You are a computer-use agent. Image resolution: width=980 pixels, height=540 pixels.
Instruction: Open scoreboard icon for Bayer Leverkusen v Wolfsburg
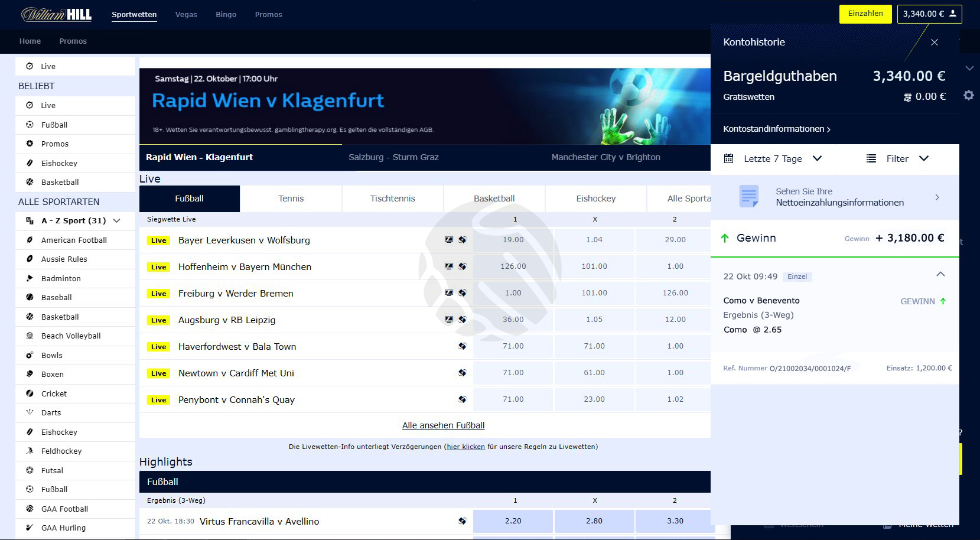point(449,240)
